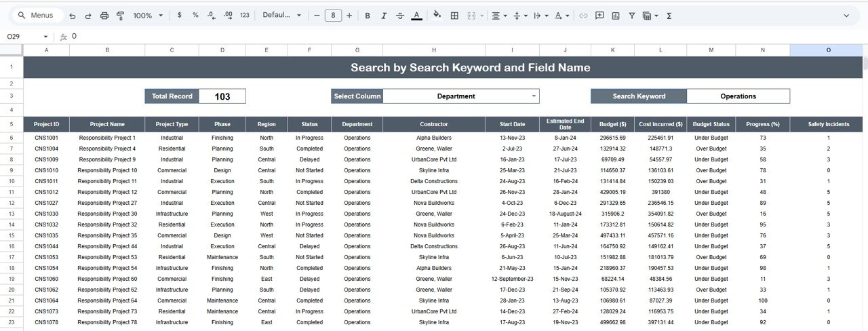Select column O header
The height and width of the screenshot is (331, 868).
pyautogui.click(x=828, y=50)
